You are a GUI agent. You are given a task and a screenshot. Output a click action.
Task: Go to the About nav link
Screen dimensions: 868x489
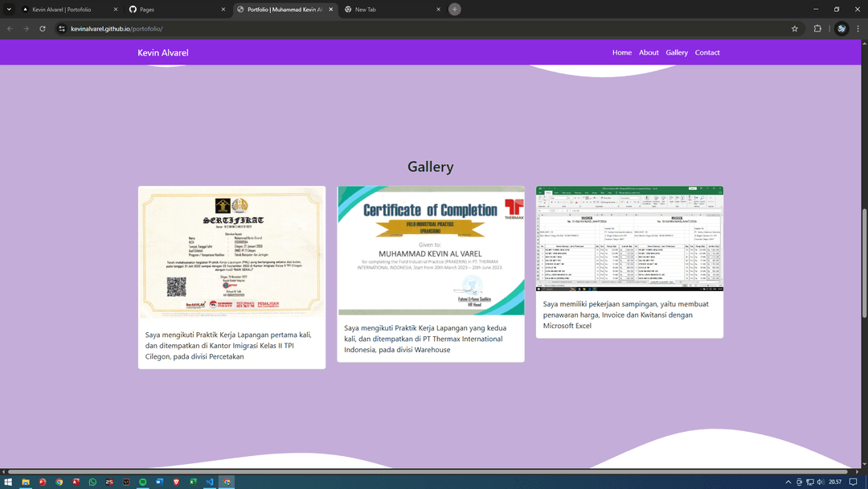click(x=649, y=52)
